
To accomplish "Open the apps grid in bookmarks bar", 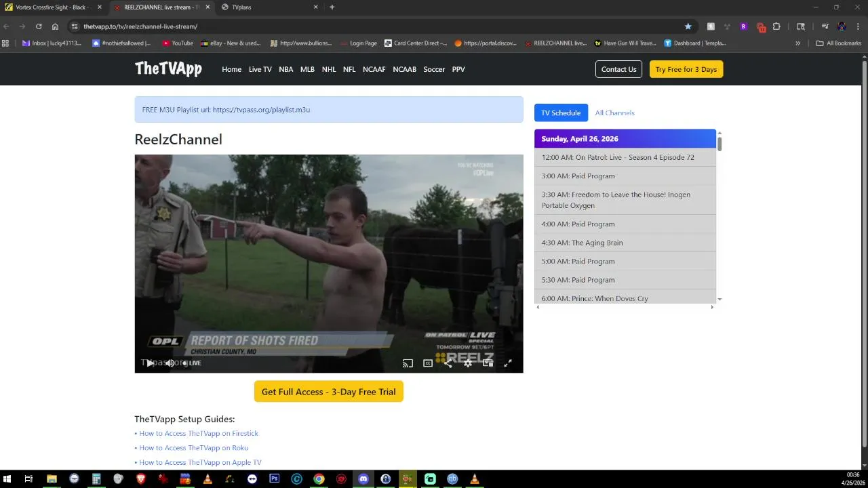I will (x=6, y=43).
